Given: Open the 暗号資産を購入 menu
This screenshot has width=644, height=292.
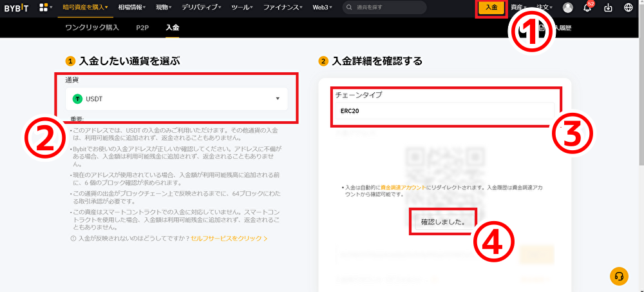Looking at the screenshot, I should pyautogui.click(x=86, y=7).
